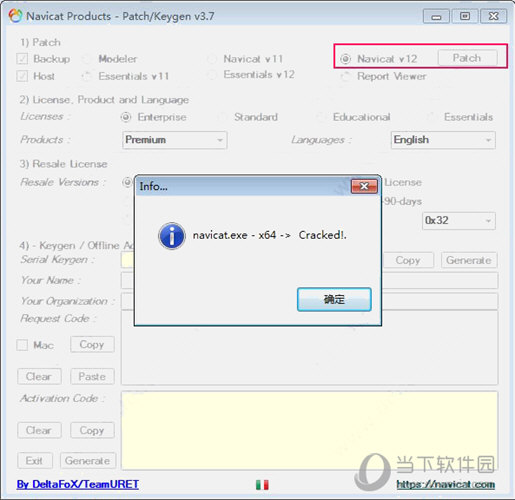
Task: Click the Navicat app logo in title bar
Action: click(x=16, y=16)
